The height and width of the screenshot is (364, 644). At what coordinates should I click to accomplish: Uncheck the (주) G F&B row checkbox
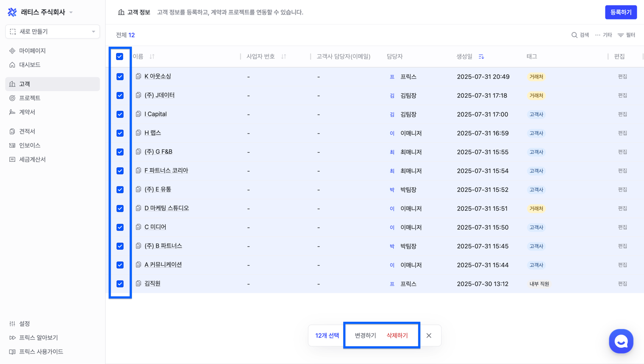coord(120,152)
